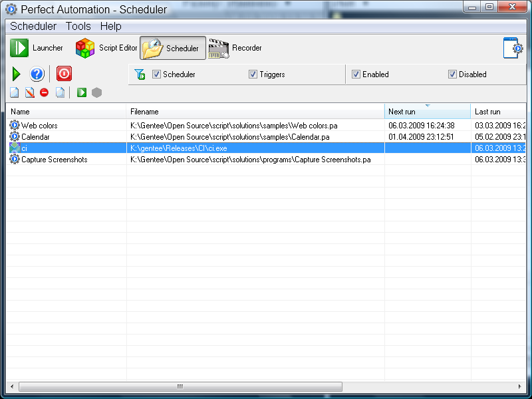Click the ci.exe file path
The width and height of the screenshot is (532, 399).
point(178,148)
